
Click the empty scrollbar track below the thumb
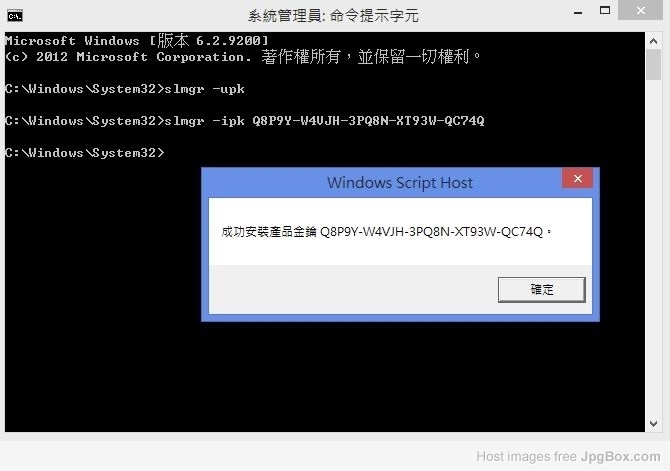[653, 248]
